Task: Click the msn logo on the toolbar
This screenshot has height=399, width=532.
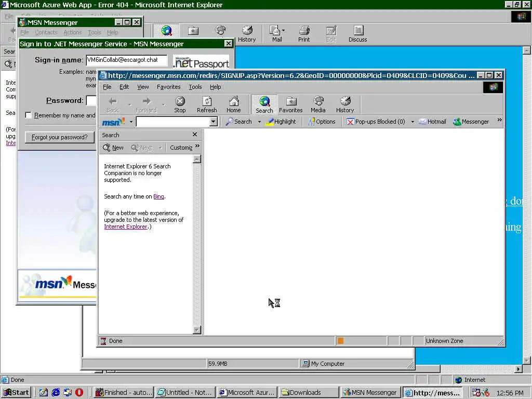Action: (x=113, y=122)
